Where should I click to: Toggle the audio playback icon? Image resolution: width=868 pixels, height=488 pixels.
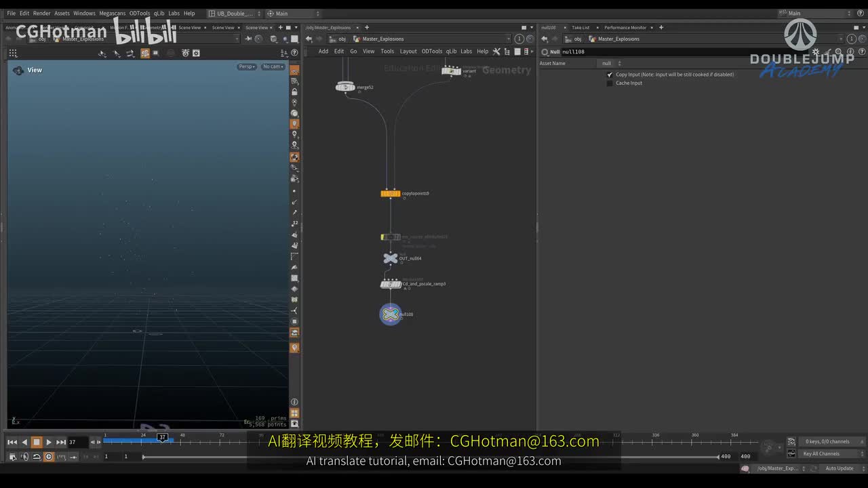coord(24,457)
